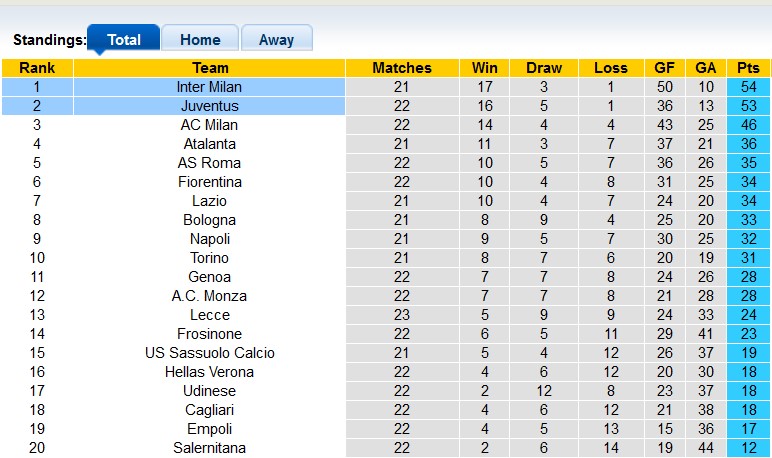Click Inter Milan's 54 points cell
Screen dimensions: 772x458
pos(748,87)
